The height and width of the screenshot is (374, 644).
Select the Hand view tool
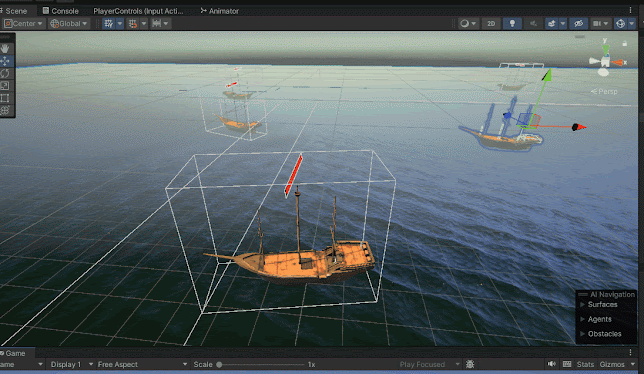5,48
